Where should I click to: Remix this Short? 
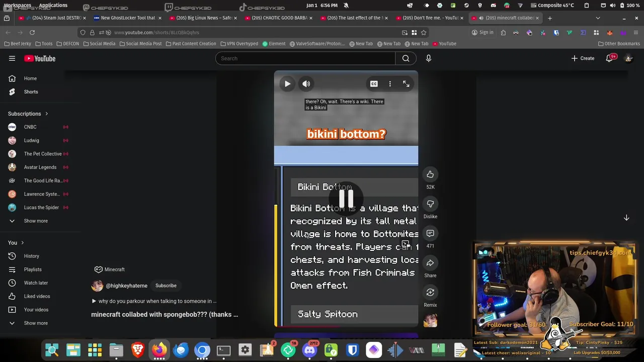430,293
